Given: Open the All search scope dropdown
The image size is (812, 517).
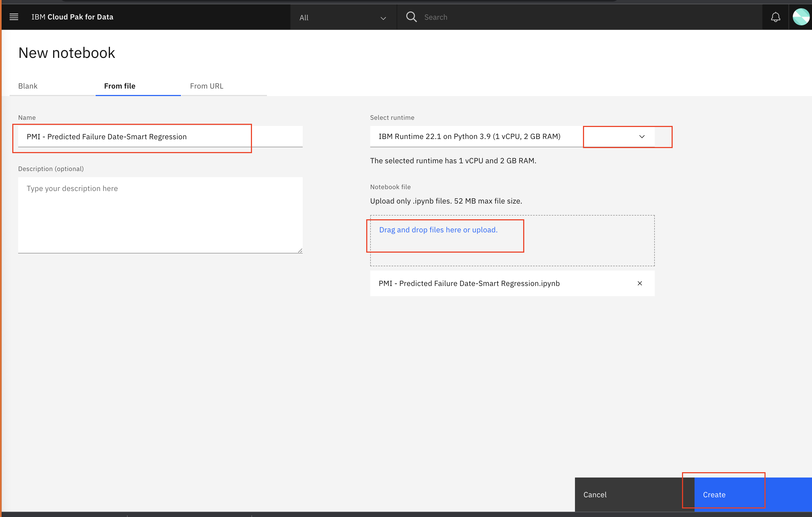Looking at the screenshot, I should tap(343, 18).
